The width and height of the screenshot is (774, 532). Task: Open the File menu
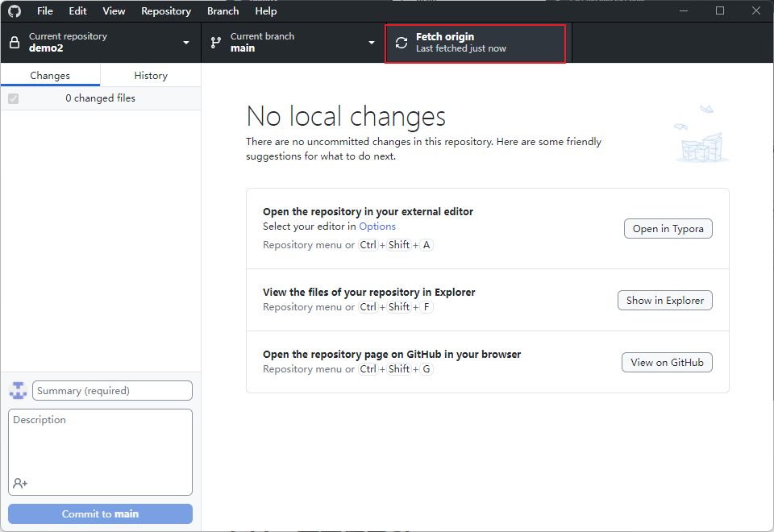coord(45,11)
